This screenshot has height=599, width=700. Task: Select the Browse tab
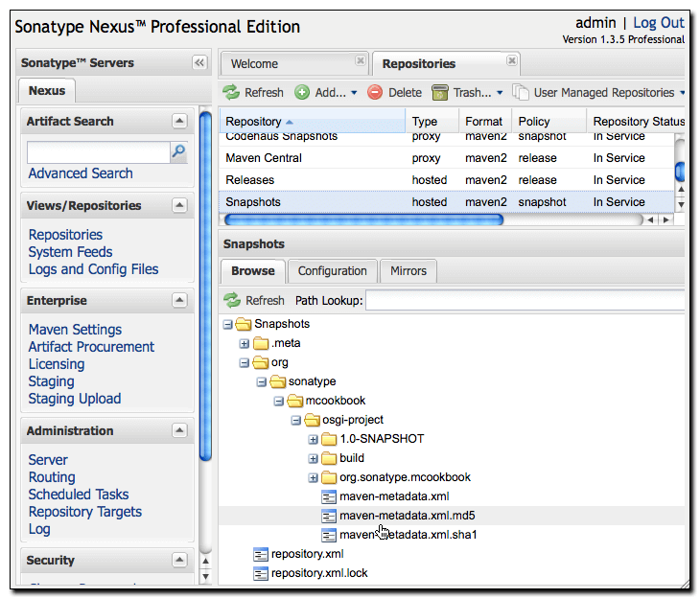(x=253, y=271)
